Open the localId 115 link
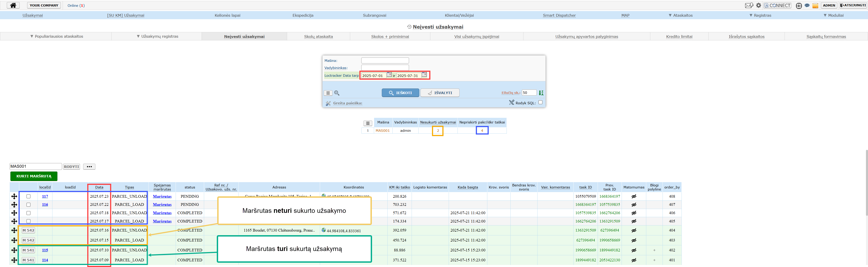The width and height of the screenshot is (868, 267). click(x=45, y=250)
